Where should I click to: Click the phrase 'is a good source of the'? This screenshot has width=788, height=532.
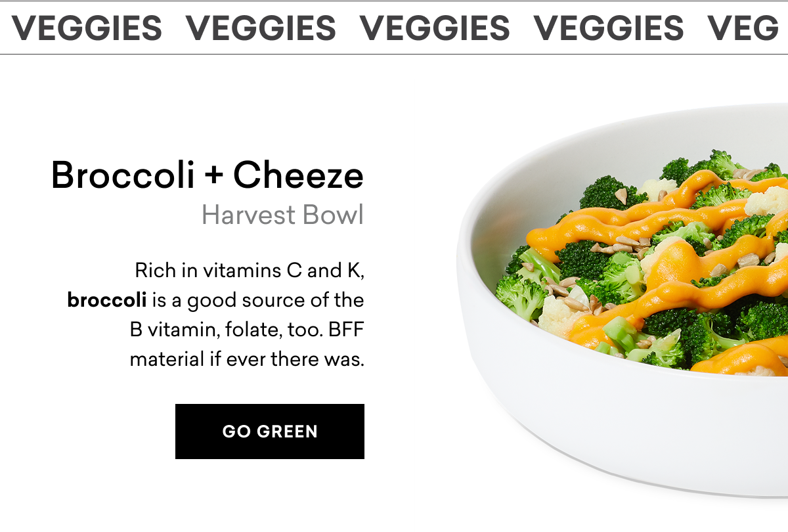tap(258, 300)
